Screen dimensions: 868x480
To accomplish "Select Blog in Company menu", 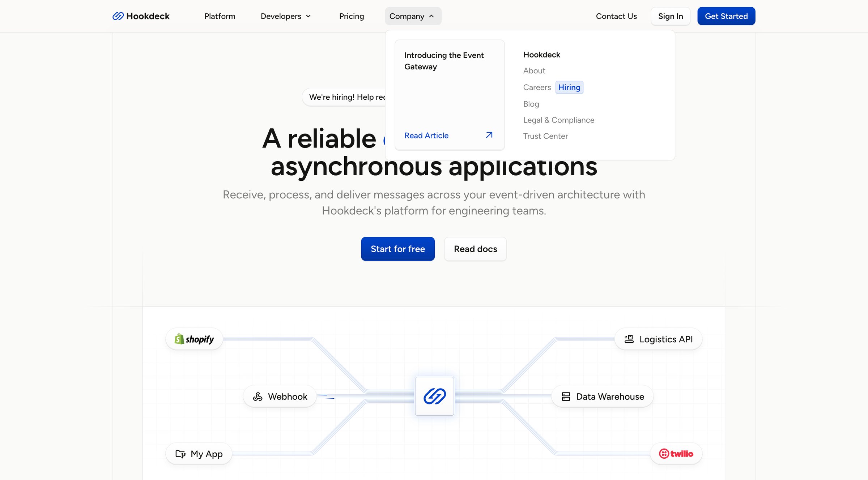I will 531,104.
